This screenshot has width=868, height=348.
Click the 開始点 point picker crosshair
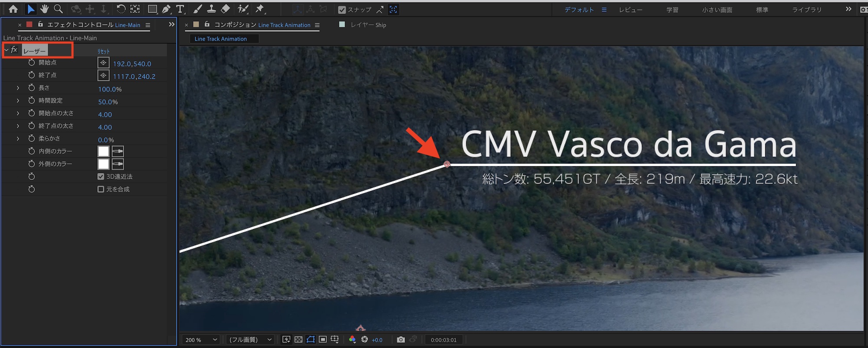tap(103, 63)
